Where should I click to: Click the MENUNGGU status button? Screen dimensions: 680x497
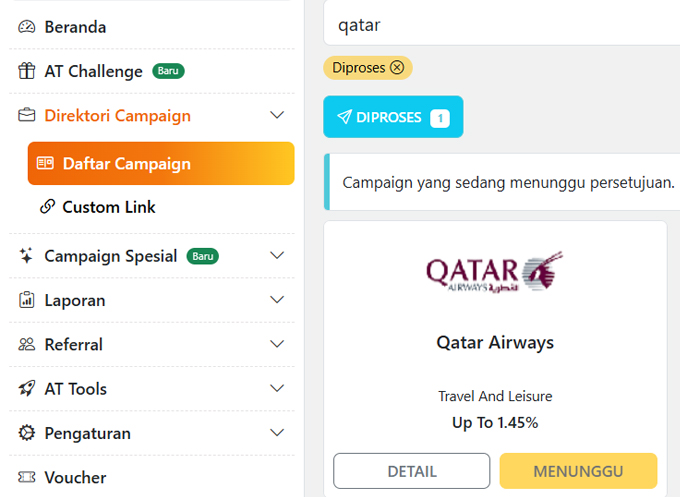[x=578, y=471]
